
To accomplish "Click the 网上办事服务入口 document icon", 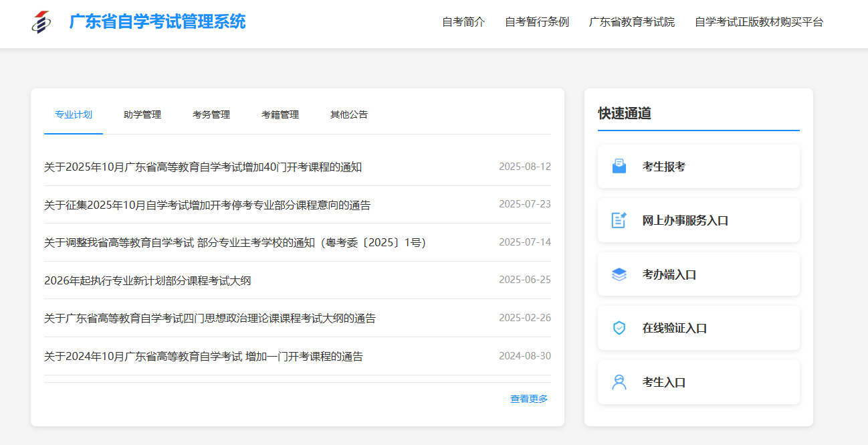I will click(619, 220).
